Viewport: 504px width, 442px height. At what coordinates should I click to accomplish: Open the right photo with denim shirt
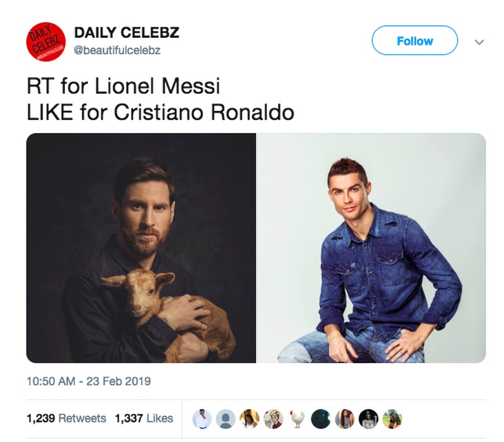pyautogui.click(x=371, y=248)
